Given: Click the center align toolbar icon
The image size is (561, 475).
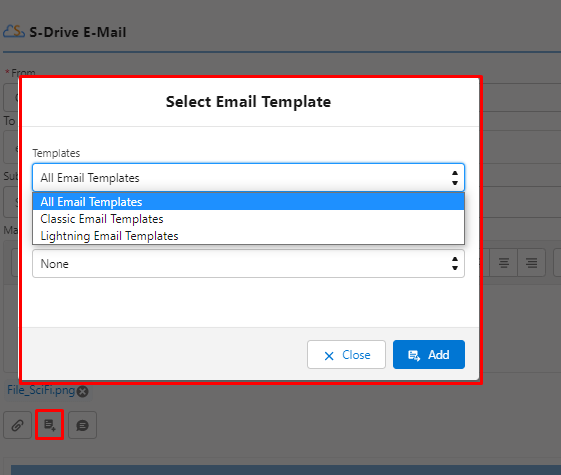Looking at the screenshot, I should [504, 263].
